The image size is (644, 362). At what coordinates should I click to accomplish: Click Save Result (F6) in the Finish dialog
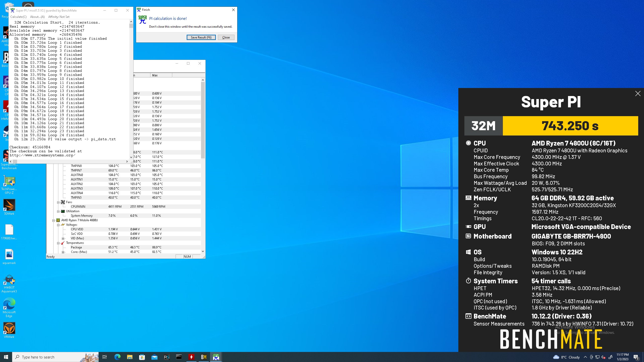(201, 37)
